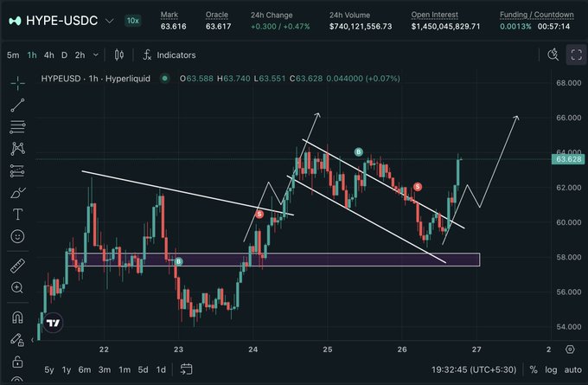Open timezone menu at 19:32:45 (UTC+5:30)
The image size is (588, 385).
click(x=474, y=370)
